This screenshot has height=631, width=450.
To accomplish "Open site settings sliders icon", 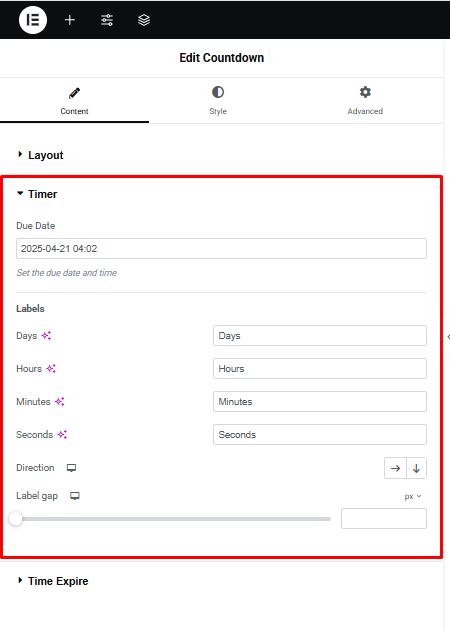I will click(x=107, y=20).
